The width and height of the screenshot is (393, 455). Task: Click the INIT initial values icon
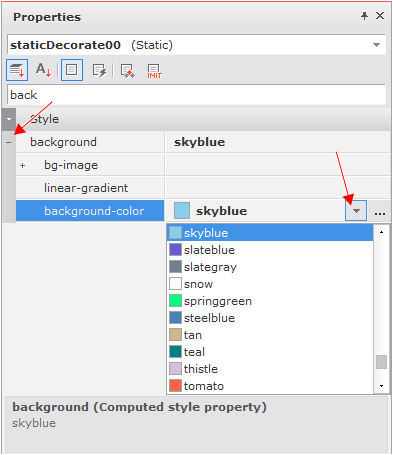154,71
